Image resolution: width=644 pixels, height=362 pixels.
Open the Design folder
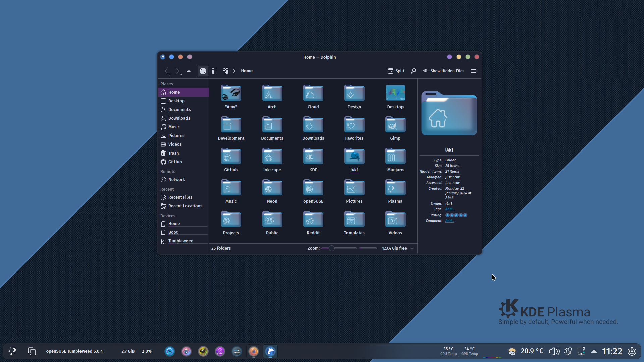coord(354,97)
